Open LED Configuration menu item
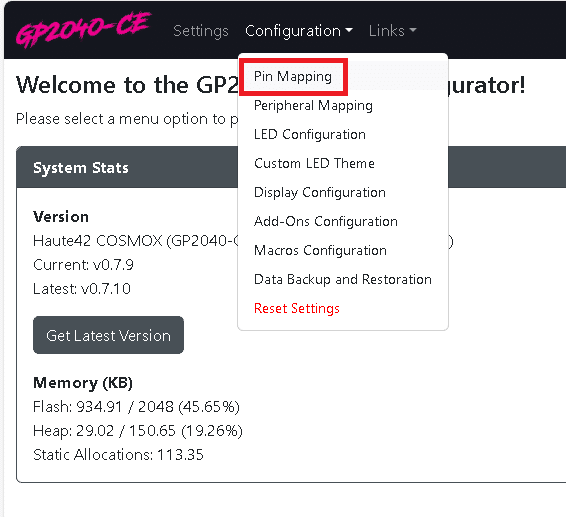The height and width of the screenshot is (517, 566). coord(310,134)
